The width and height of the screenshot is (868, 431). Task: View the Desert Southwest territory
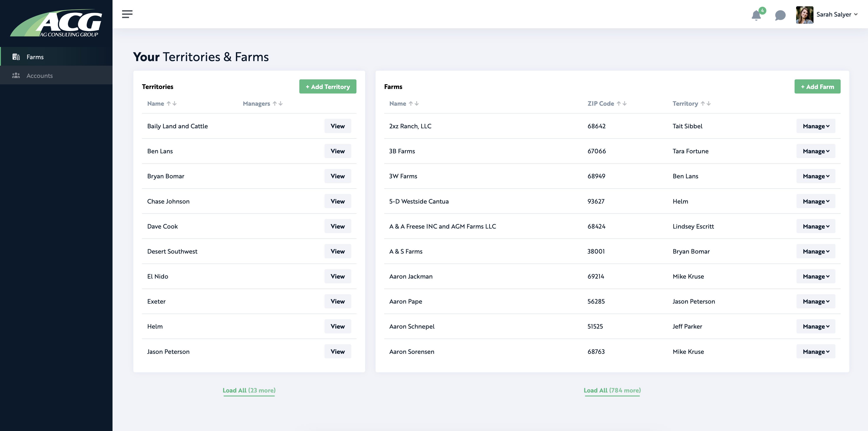tap(338, 251)
